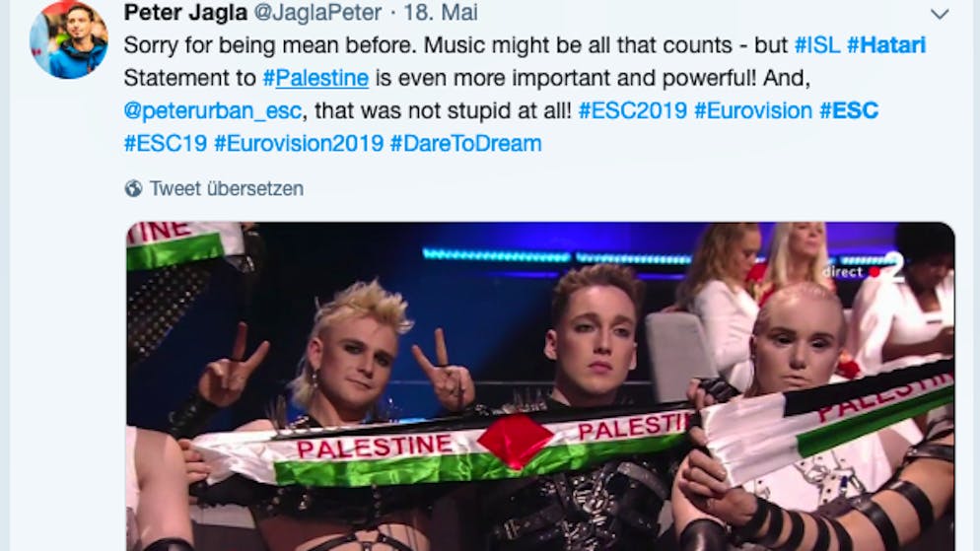Click the #ISL hashtag
Viewport: 980px width, 551px height.
coord(817,45)
